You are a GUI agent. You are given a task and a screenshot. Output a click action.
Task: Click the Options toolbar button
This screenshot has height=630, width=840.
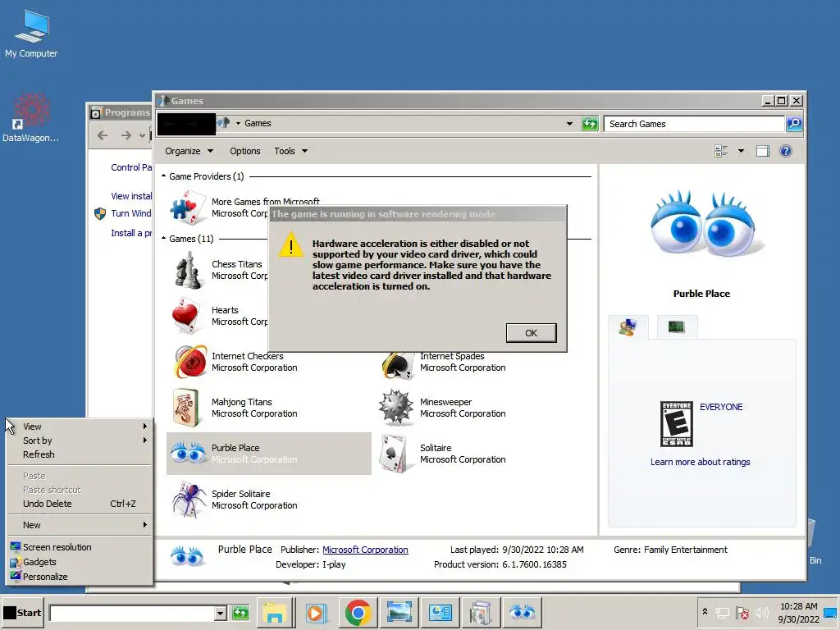[x=244, y=151]
